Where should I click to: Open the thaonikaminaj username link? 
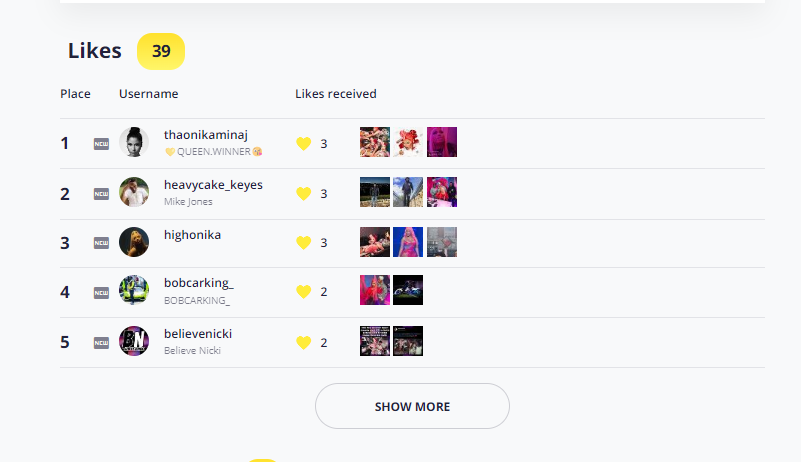206,135
